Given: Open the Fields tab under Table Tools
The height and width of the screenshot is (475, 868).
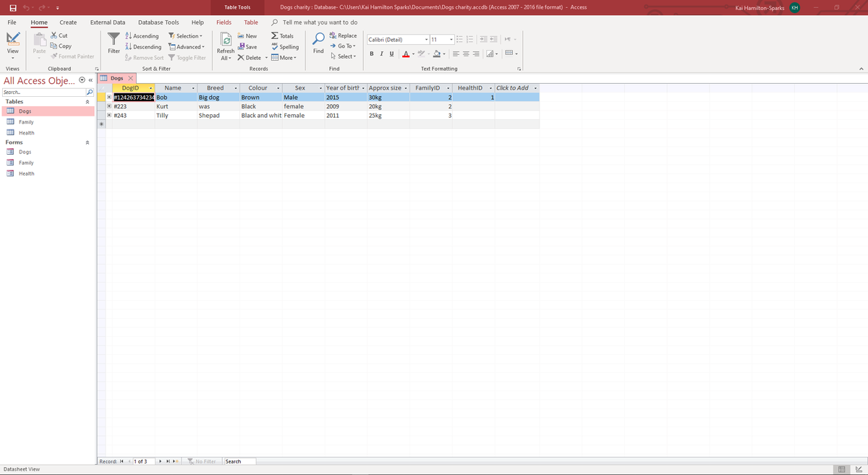Looking at the screenshot, I should coord(224,22).
